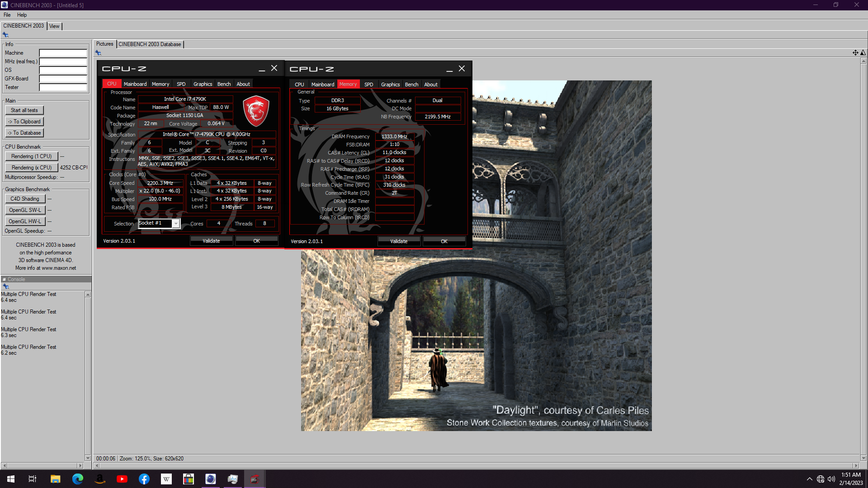Screen dimensions: 868x488
Task: Open Microsoft Store from taskbar
Action: 189,479
